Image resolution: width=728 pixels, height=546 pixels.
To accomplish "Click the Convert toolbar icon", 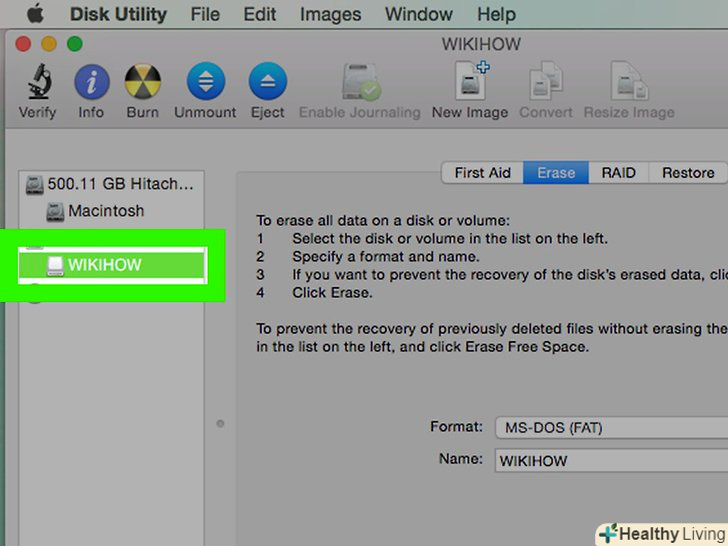I will 546,81.
